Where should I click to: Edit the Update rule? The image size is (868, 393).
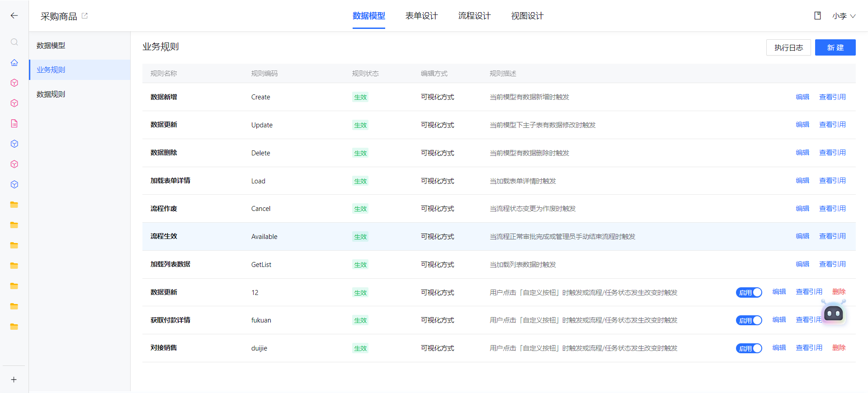[802, 124]
